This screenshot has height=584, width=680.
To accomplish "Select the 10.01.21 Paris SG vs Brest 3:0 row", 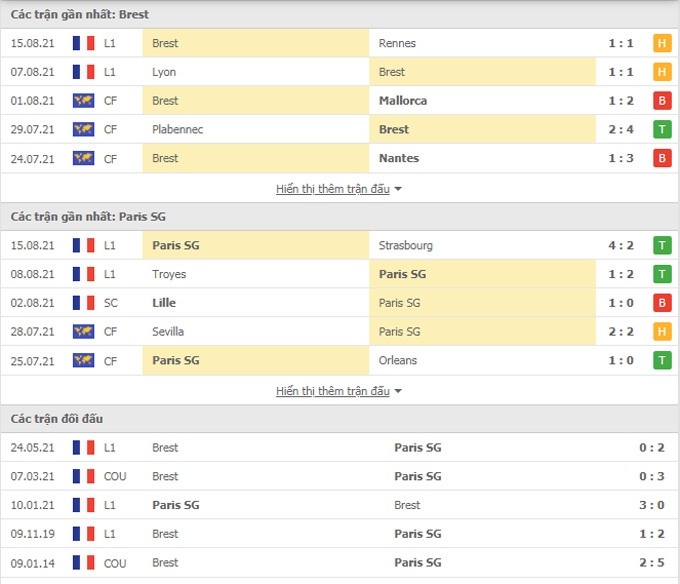I will [x=340, y=505].
